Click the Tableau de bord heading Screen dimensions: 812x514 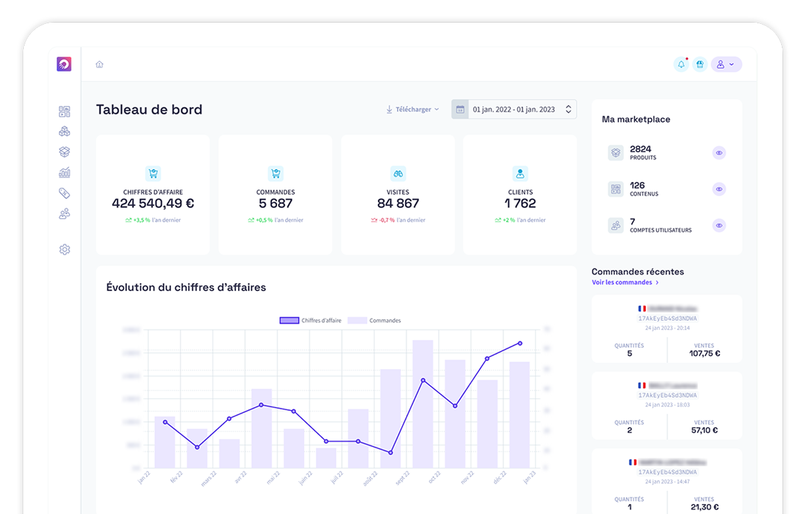[149, 109]
